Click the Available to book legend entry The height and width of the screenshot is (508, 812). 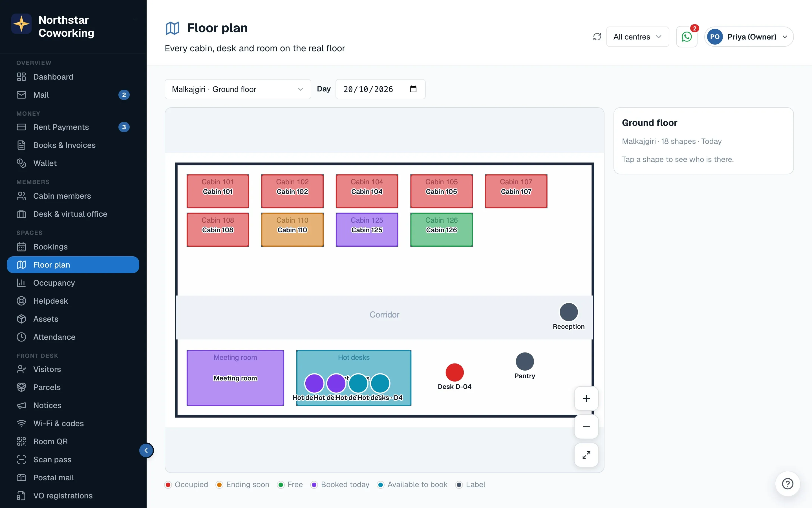[412, 485]
